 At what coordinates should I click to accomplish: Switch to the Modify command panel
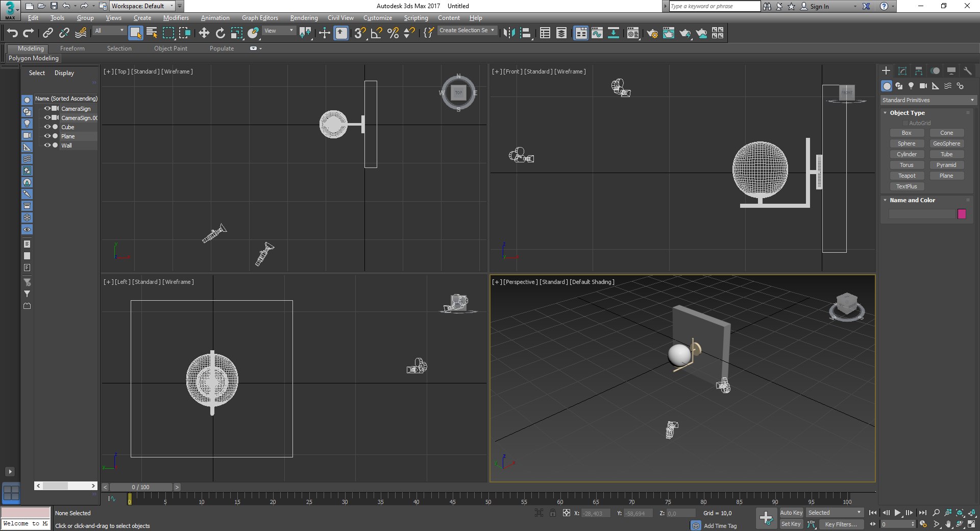pos(902,71)
